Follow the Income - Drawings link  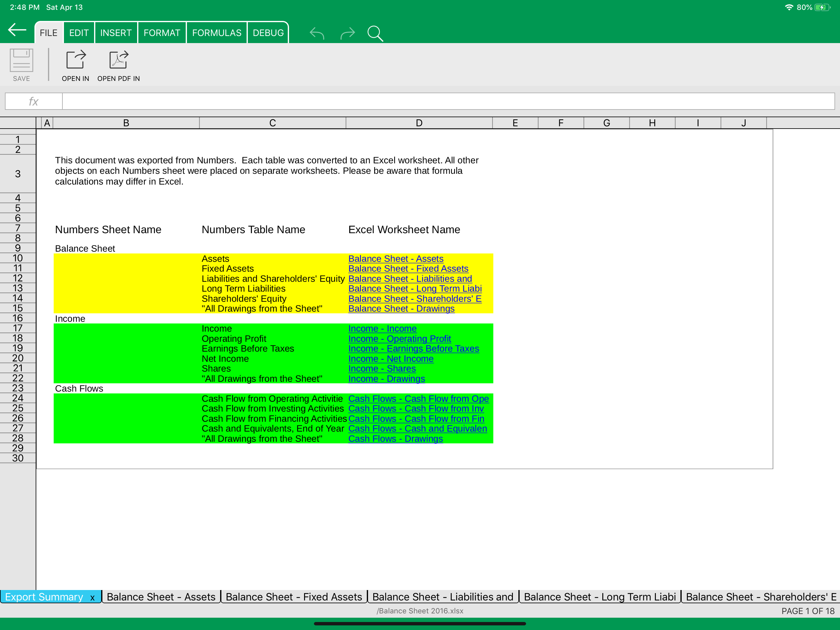point(386,379)
